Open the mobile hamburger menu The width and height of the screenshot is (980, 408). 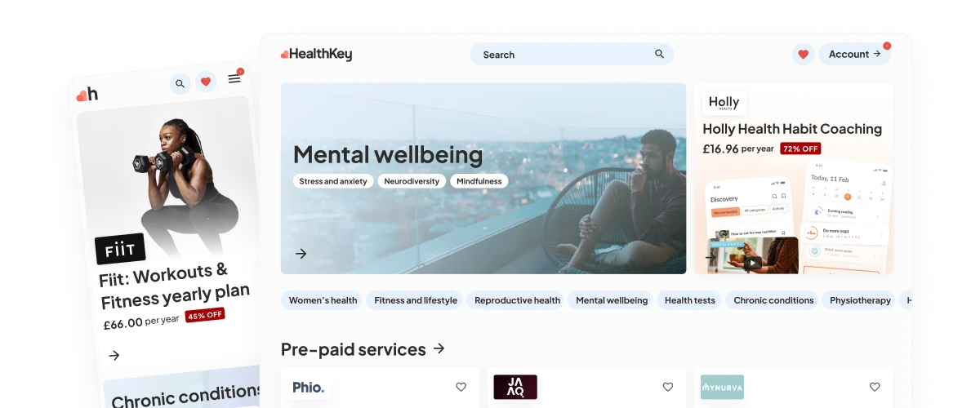click(234, 78)
